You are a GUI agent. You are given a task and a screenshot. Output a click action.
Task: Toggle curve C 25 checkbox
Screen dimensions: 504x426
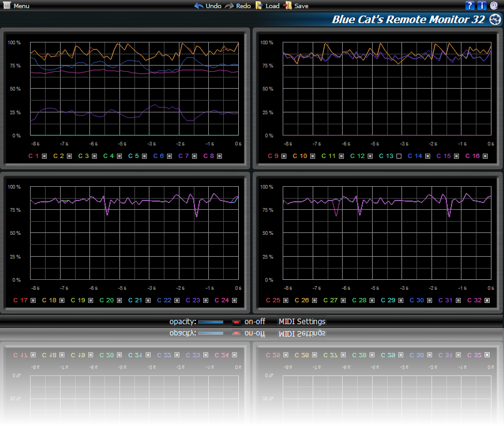pyautogui.click(x=286, y=300)
